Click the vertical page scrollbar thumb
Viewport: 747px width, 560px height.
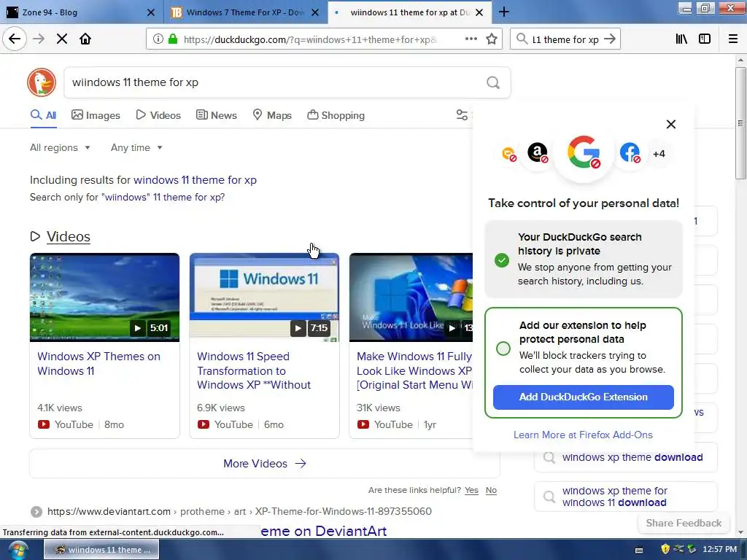click(x=740, y=122)
